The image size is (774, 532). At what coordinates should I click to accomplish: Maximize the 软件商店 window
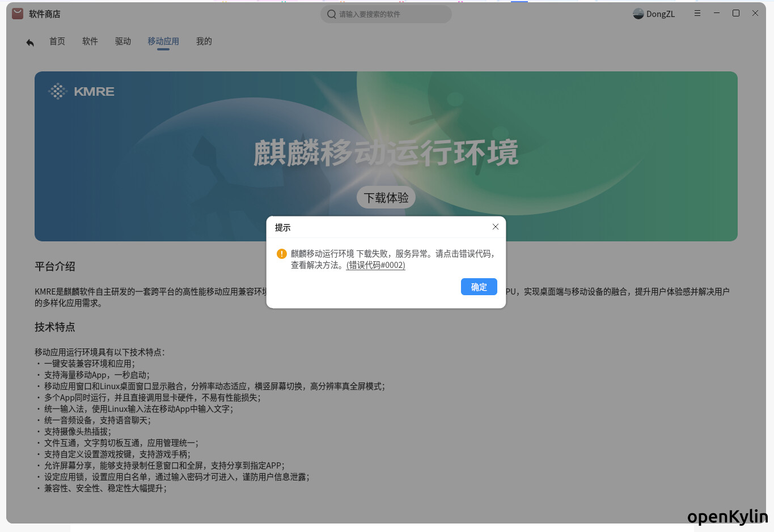tap(736, 13)
